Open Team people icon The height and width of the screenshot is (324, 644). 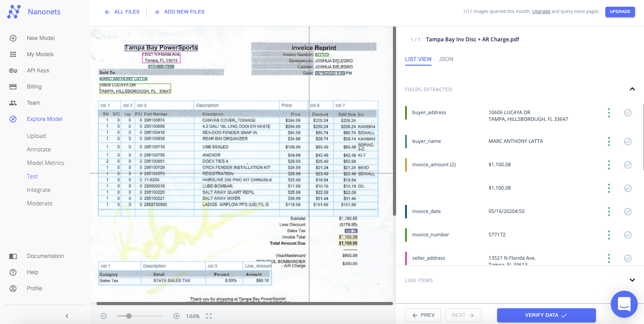13,103
